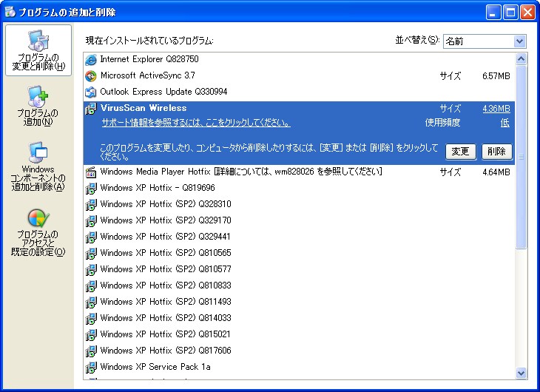Open Windows コンポーネントの追加と削除 section
The height and width of the screenshot is (392, 540).
point(38,166)
